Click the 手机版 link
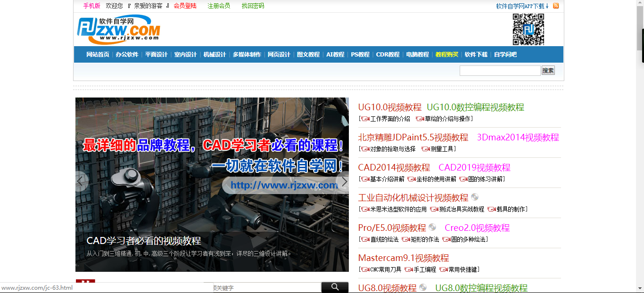 [x=91, y=6]
